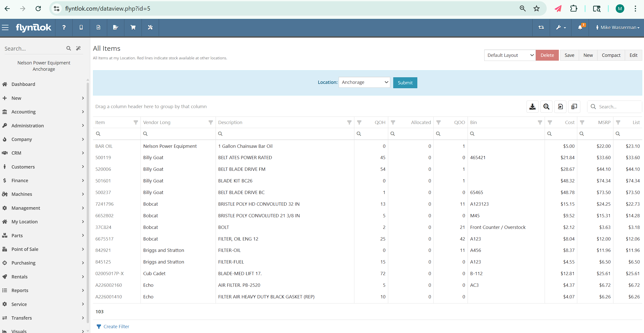Open the Service sidebar menu
The width and height of the screenshot is (644, 333).
[43, 304]
